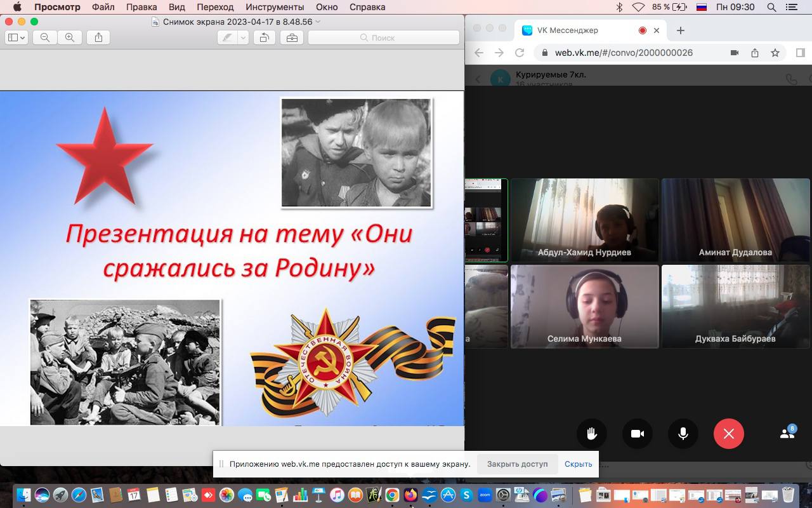This screenshot has width=812, height=508.
Task: End the VK call with red button
Action: tap(729, 434)
